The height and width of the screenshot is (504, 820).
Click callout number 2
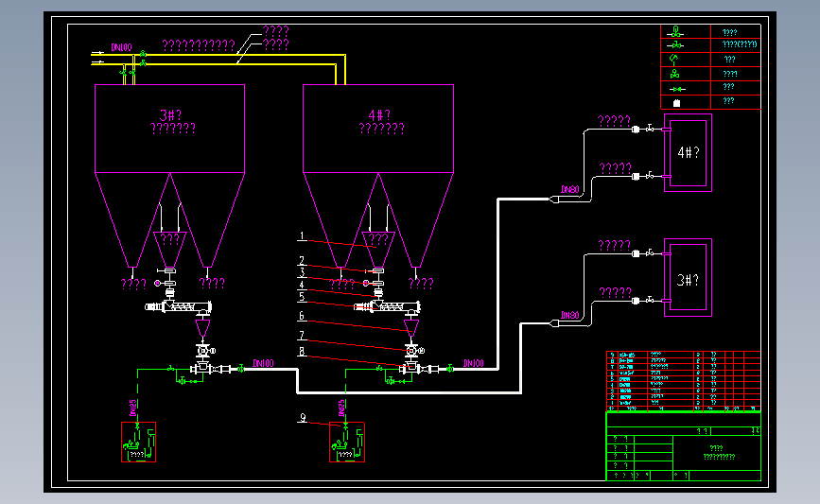tap(302, 260)
